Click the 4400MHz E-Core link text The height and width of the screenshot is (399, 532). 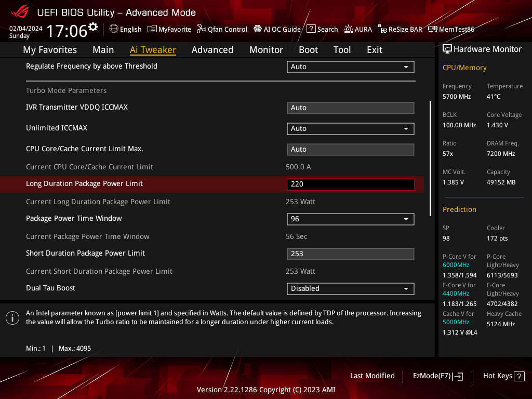(456, 294)
